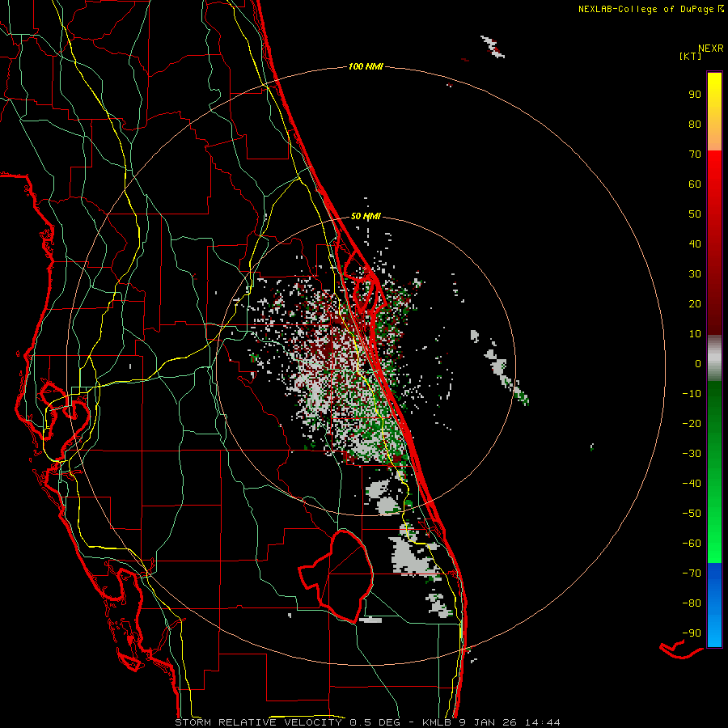Click the 50 value on the velocity scale
Image resolution: width=728 pixels, height=728 pixels.
[695, 214]
